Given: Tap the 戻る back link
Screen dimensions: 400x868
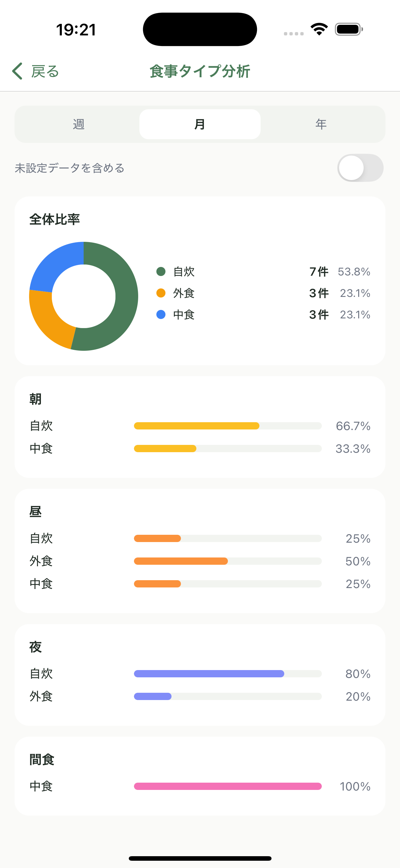Looking at the screenshot, I should click(45, 71).
